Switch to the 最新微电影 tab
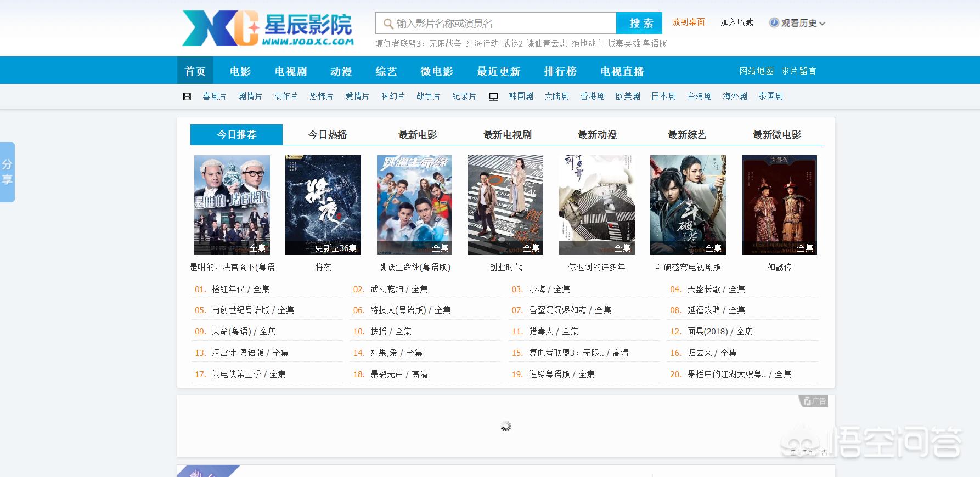The width and height of the screenshot is (980, 477). coord(777,134)
